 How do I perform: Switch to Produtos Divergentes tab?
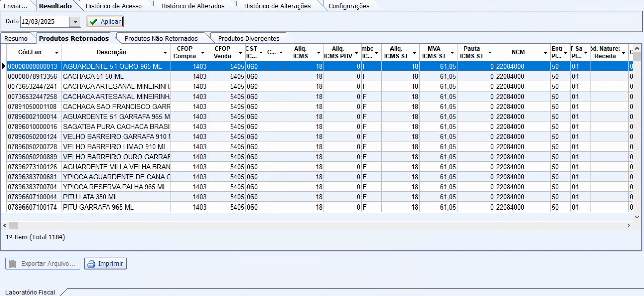coord(248,38)
